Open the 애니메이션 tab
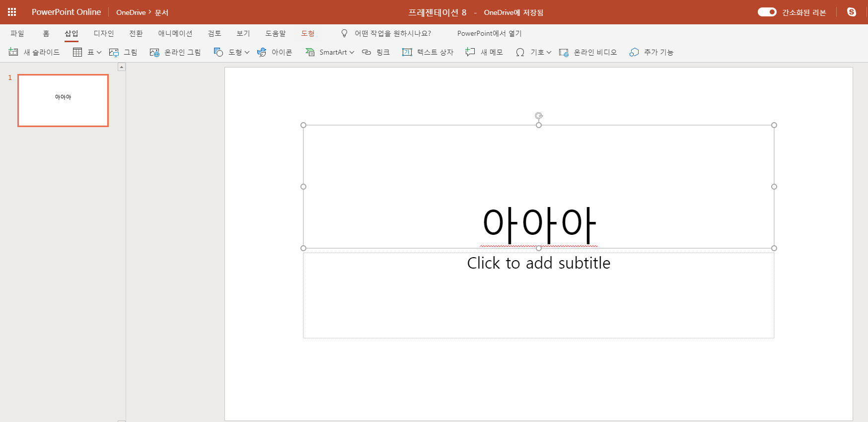 click(x=175, y=33)
